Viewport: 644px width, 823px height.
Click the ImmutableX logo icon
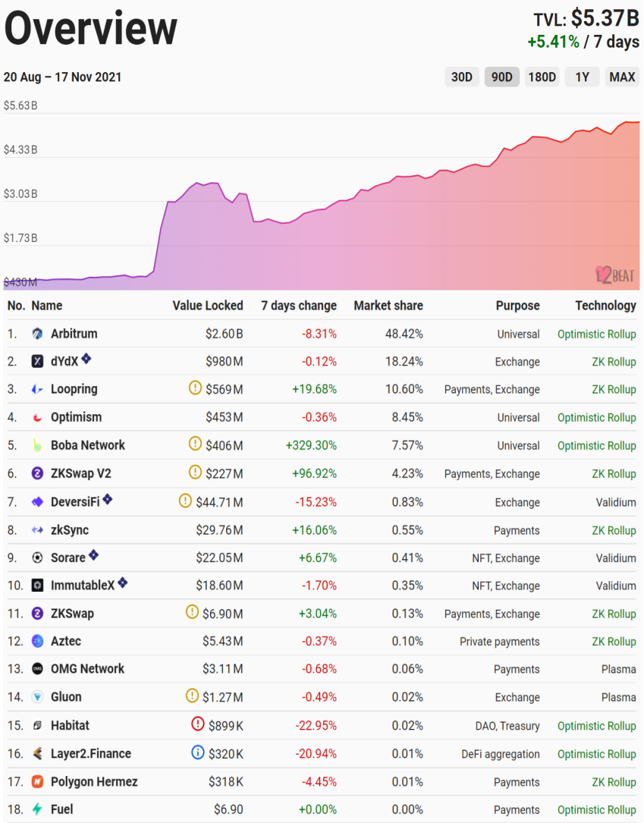pyautogui.click(x=37, y=586)
